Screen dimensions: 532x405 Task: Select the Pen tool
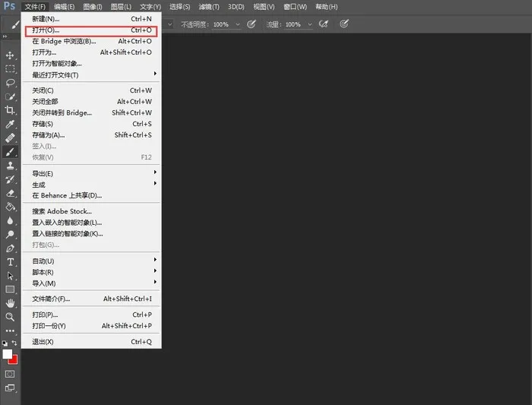coord(10,248)
